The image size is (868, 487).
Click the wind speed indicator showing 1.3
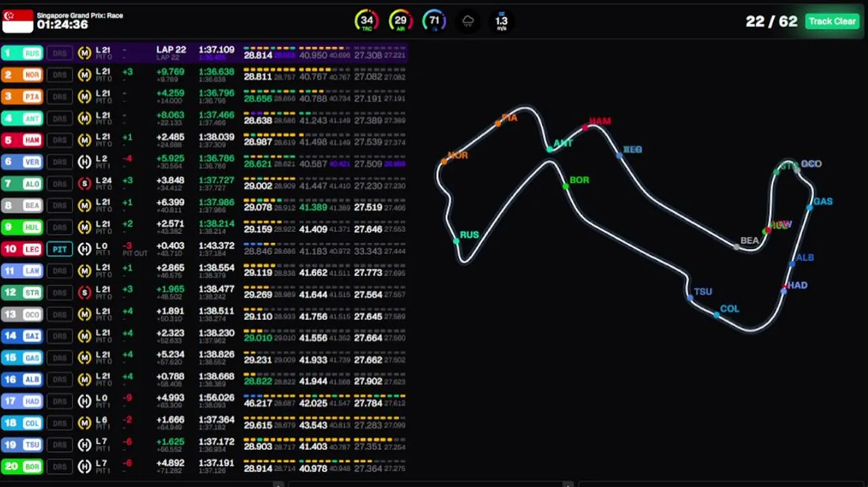(x=502, y=21)
